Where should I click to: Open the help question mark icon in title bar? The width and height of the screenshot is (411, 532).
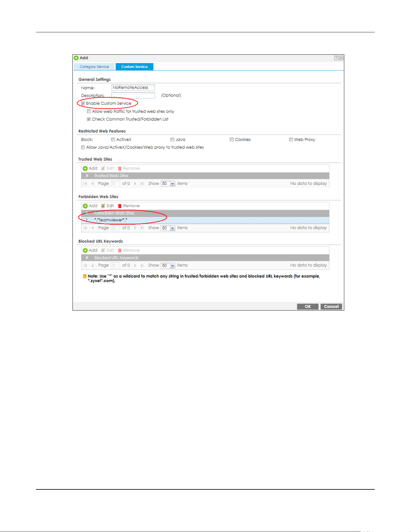coord(336,58)
